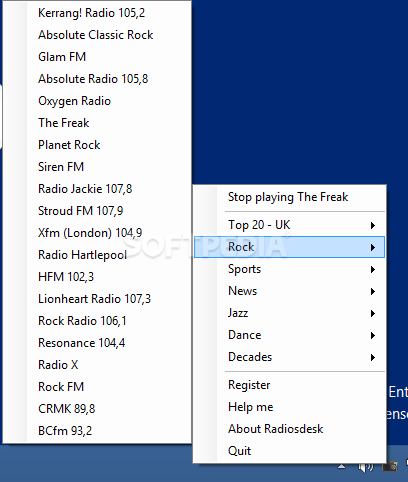The image size is (408, 482).
Task: Expand the News submenu arrow
Action: 373,291
